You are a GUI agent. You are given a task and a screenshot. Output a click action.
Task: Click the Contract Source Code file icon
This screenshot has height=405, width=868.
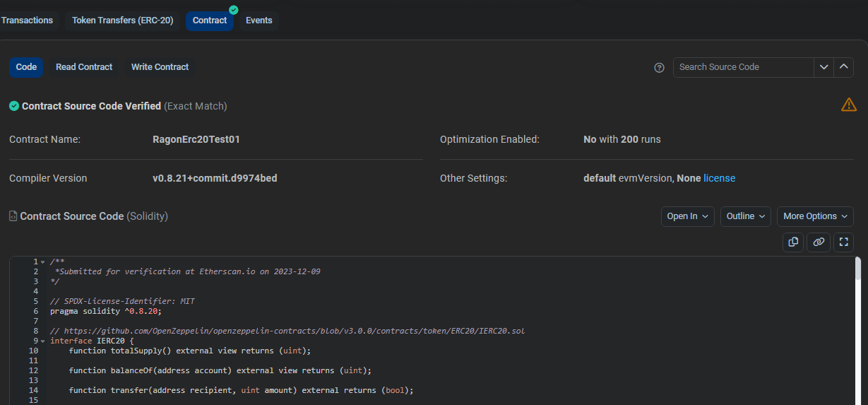(x=13, y=216)
